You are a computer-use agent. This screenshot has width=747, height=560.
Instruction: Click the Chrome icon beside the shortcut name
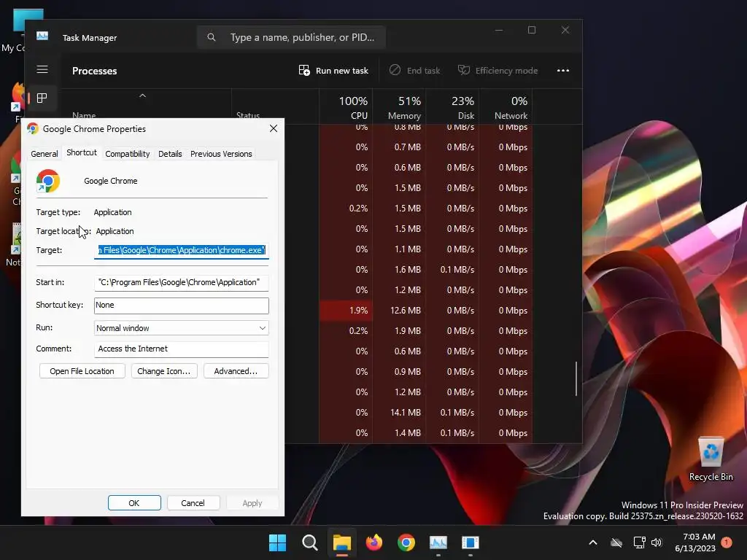click(48, 181)
